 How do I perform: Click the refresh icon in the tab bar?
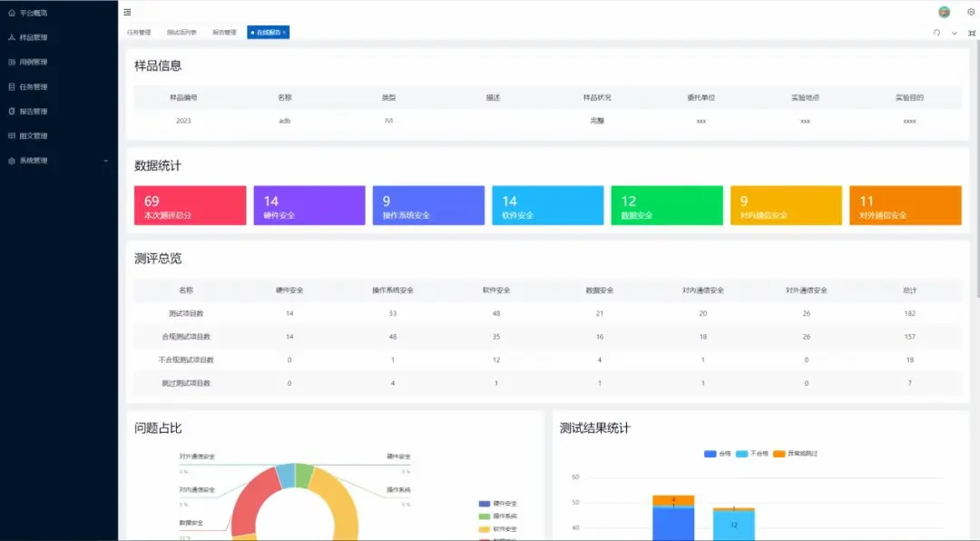[937, 33]
